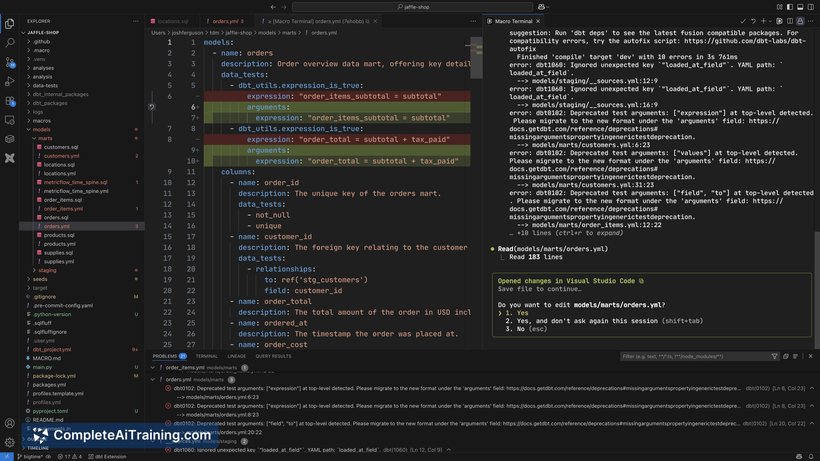Go forward with the navigation arrow

coord(284,7)
